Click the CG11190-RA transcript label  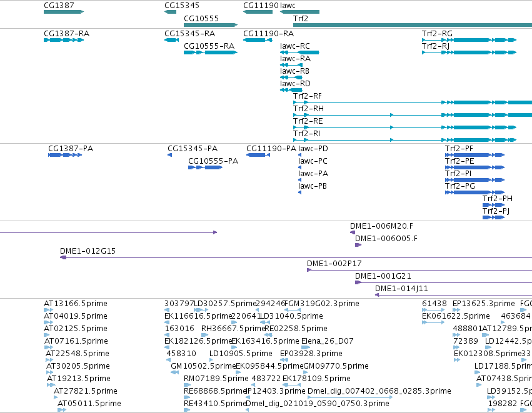(268, 34)
